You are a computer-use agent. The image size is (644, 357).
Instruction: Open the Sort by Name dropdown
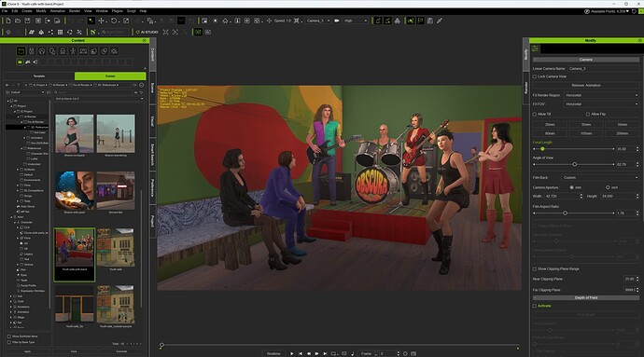pos(99,99)
